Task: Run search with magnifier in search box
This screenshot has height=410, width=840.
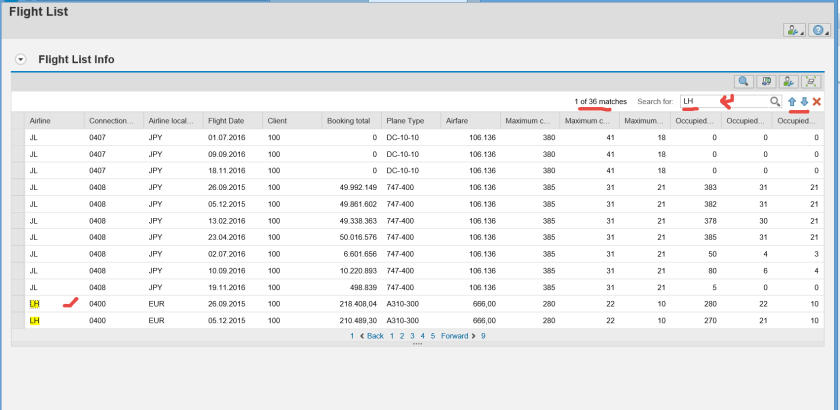Action: coord(774,102)
